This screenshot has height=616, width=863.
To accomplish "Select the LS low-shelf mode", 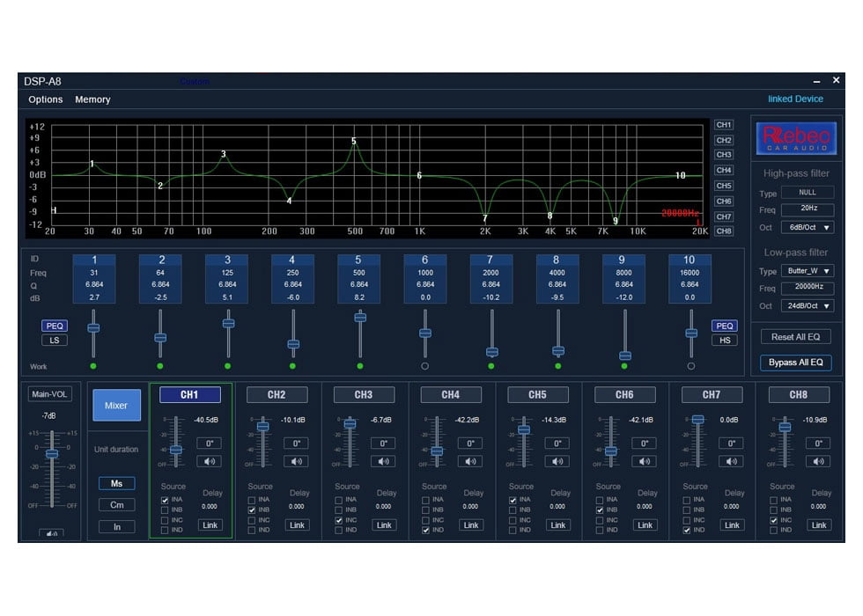I will (x=55, y=340).
